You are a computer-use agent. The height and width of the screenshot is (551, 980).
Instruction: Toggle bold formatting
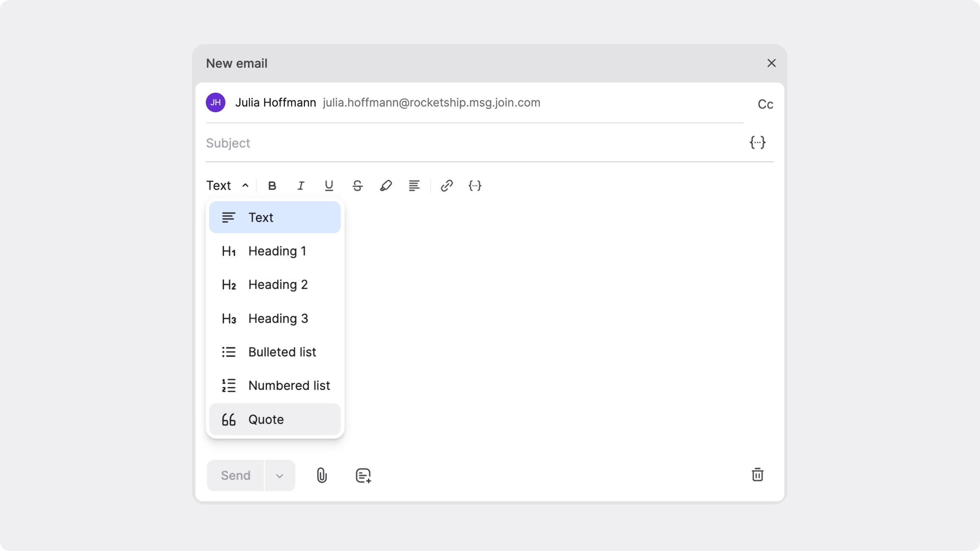(x=272, y=186)
